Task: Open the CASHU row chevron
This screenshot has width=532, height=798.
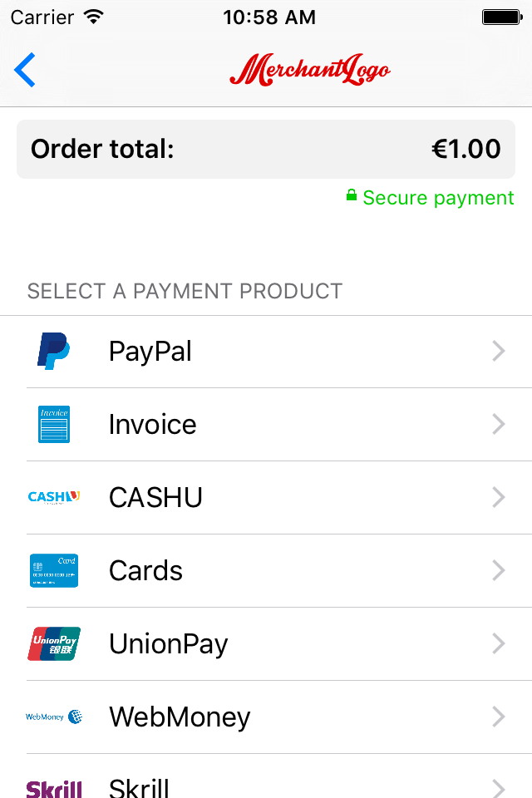Action: click(499, 498)
